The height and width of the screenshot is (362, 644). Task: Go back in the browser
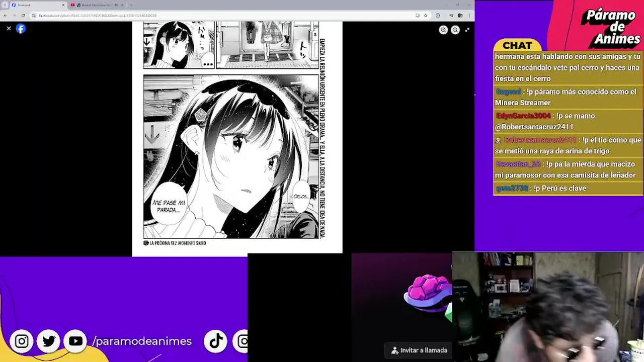tap(5, 16)
